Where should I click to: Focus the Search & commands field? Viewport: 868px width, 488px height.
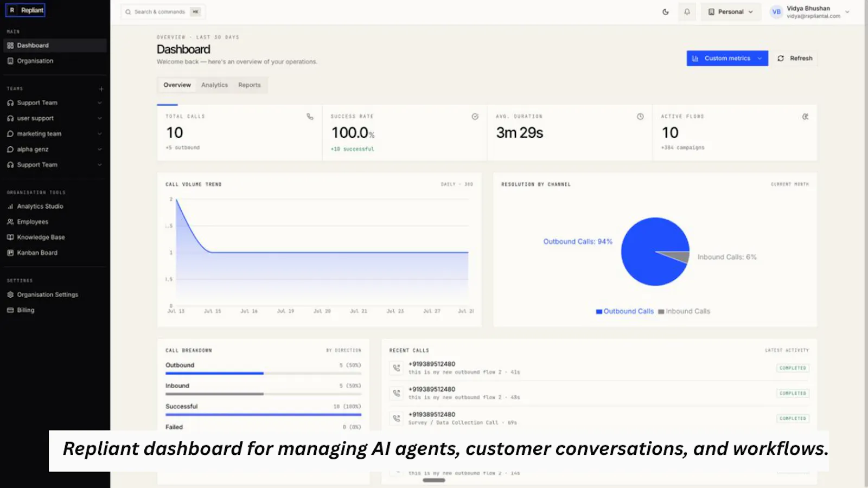(x=163, y=12)
